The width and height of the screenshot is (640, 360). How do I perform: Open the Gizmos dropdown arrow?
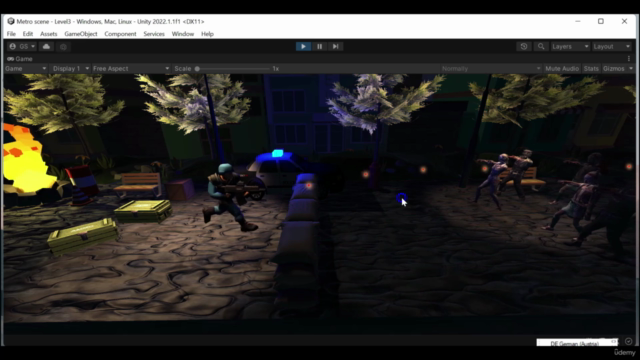(x=631, y=69)
